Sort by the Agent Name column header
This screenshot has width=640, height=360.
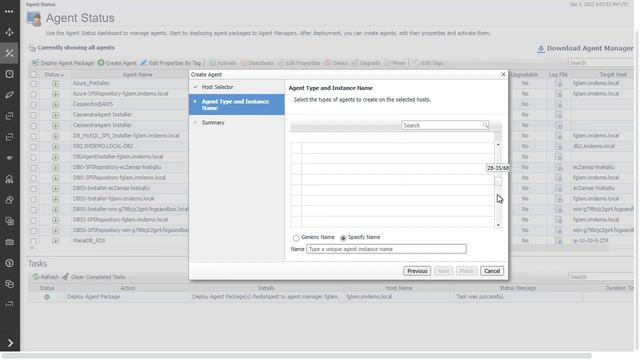[x=137, y=75]
